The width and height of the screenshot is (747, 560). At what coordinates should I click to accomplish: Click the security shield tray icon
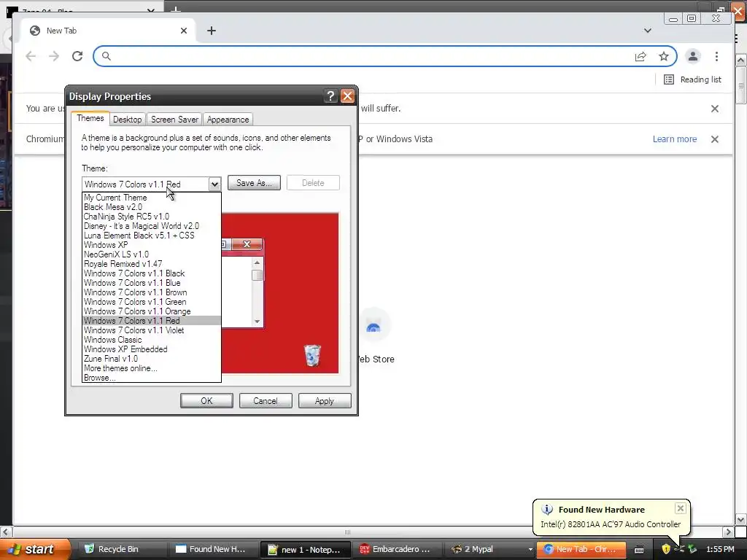[666, 549]
